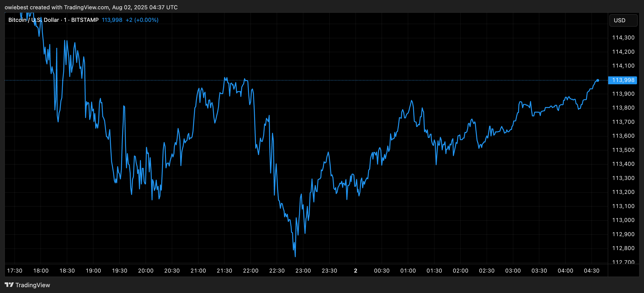Click the 114,100 price axis label
The height and width of the screenshot is (293, 644).
pos(623,66)
